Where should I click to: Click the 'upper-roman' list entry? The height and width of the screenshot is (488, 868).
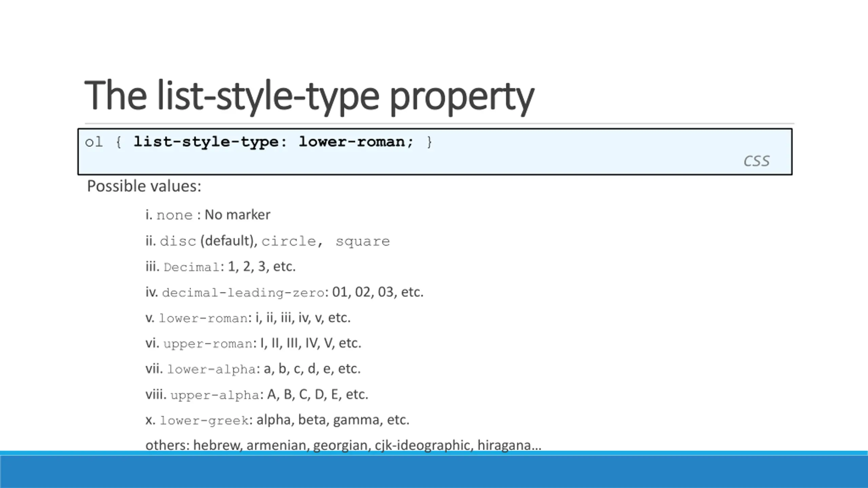[208, 344]
